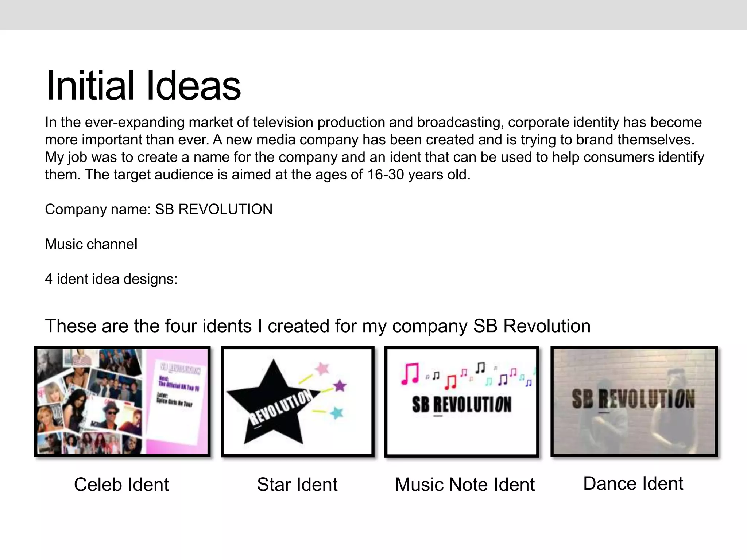The height and width of the screenshot is (560, 747).
Task: Click SB REVOLUTION logo in Music Note ident
Action: tap(462, 405)
